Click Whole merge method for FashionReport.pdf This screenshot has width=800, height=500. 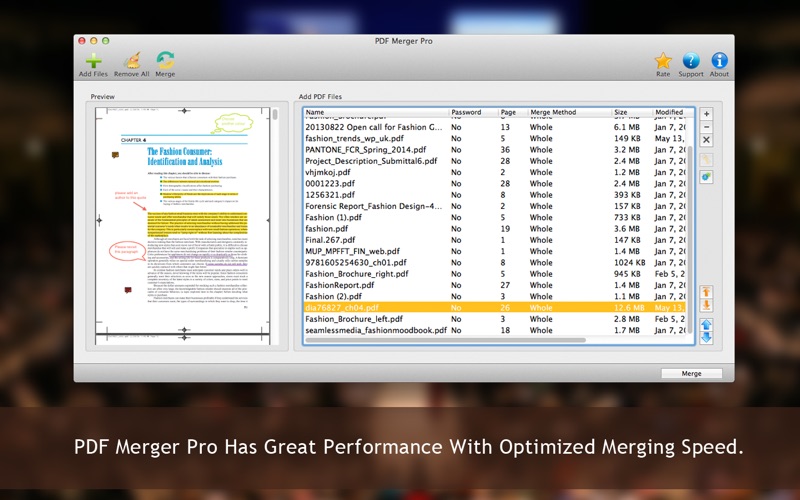541,285
